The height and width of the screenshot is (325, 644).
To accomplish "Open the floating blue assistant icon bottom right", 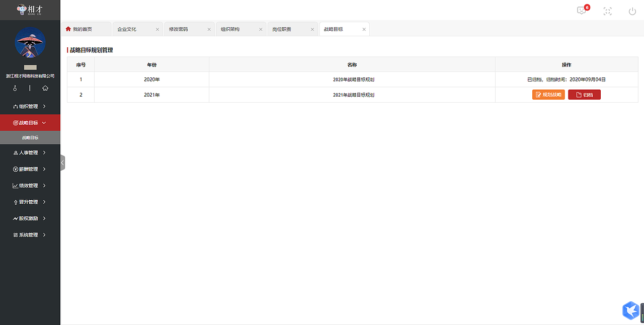I will click(x=630, y=310).
